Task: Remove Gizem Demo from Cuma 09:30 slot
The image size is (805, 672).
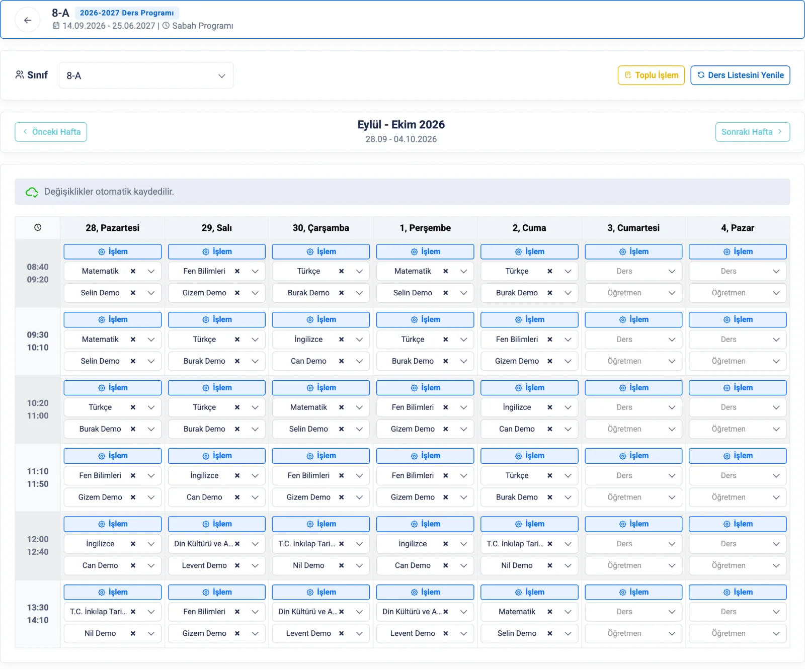Action: tap(550, 361)
